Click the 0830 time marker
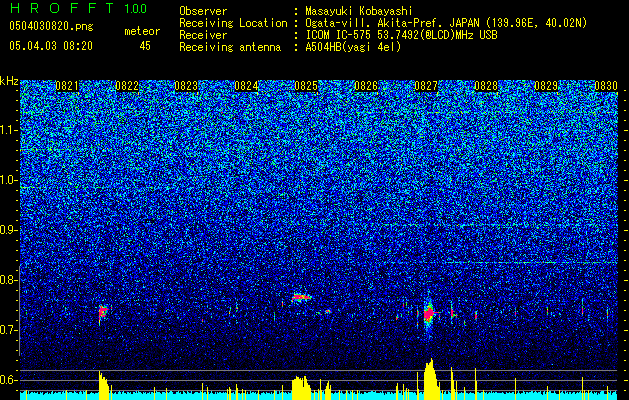629x400 pixels. 606,86
